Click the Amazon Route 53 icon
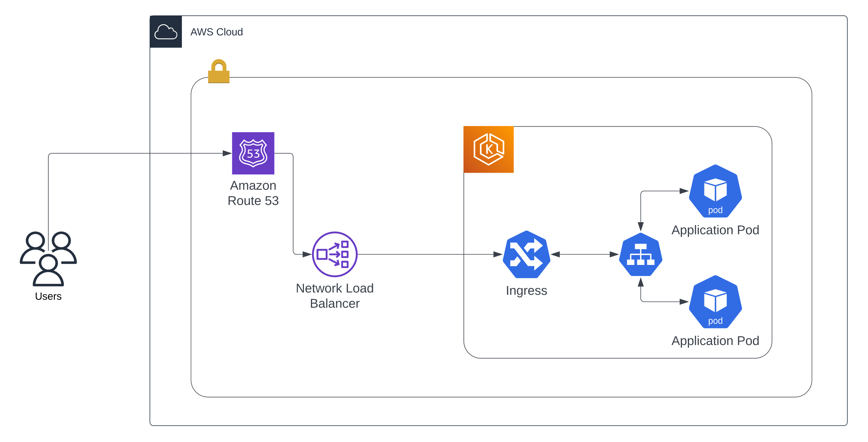Viewport: 868px width, 442px height. pos(253,153)
